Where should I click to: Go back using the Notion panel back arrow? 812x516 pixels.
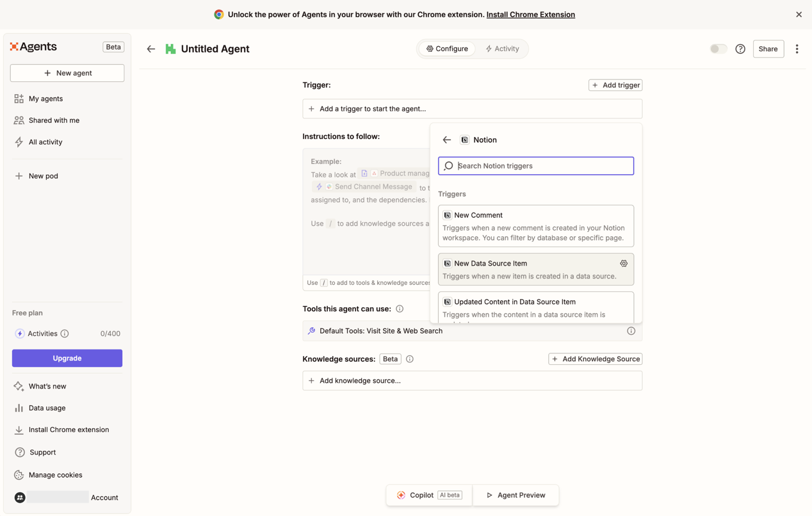447,140
